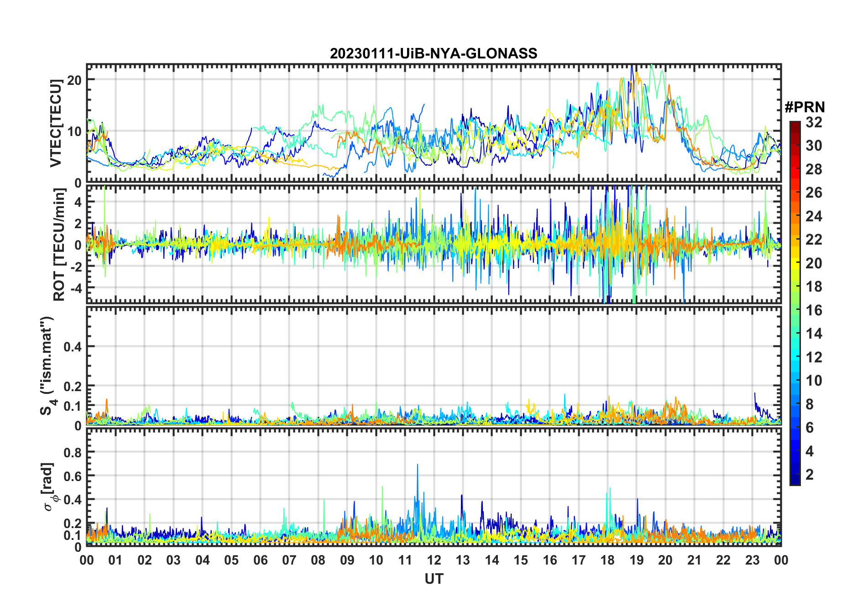Click the sigma phi [rad] axis label
The width and height of the screenshot is (868, 607).
[x=48, y=487]
